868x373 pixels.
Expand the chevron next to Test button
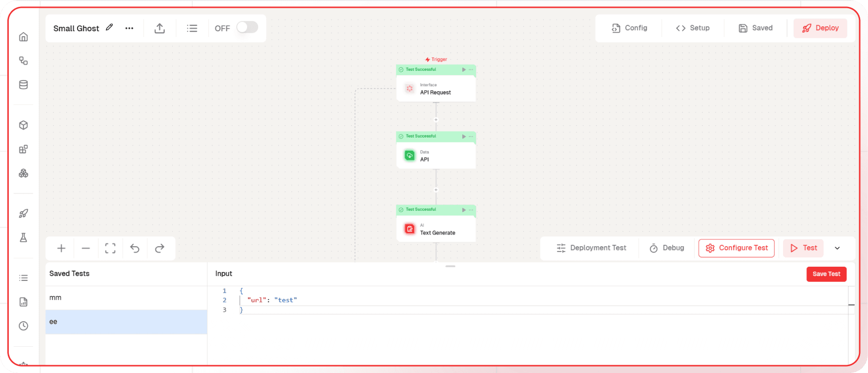[x=837, y=248]
